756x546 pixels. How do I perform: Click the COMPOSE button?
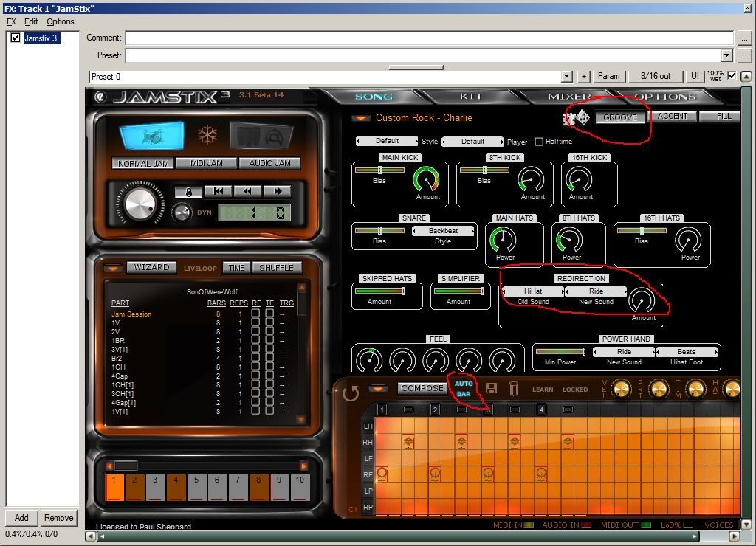(422, 388)
